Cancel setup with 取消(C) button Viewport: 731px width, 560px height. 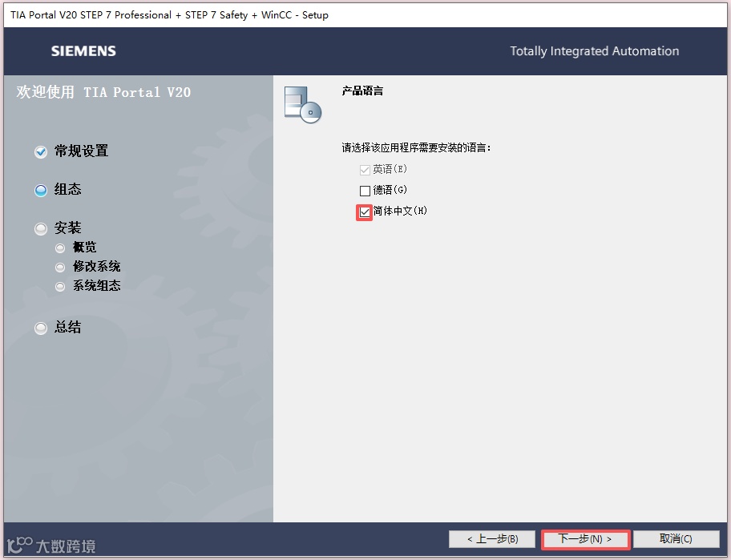click(676, 539)
